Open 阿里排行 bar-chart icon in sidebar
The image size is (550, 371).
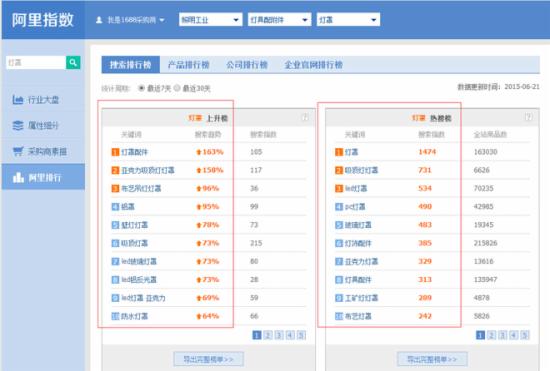(x=18, y=177)
